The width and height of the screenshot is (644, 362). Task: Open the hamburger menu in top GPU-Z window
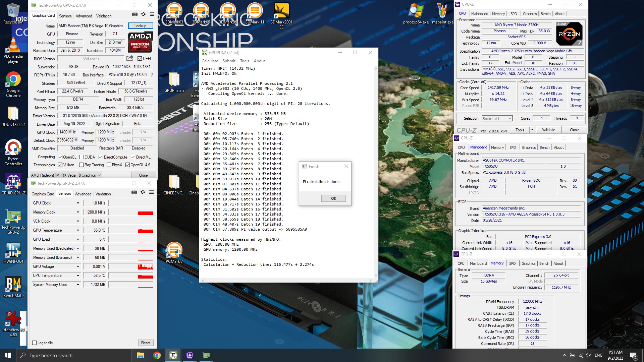[152, 14]
